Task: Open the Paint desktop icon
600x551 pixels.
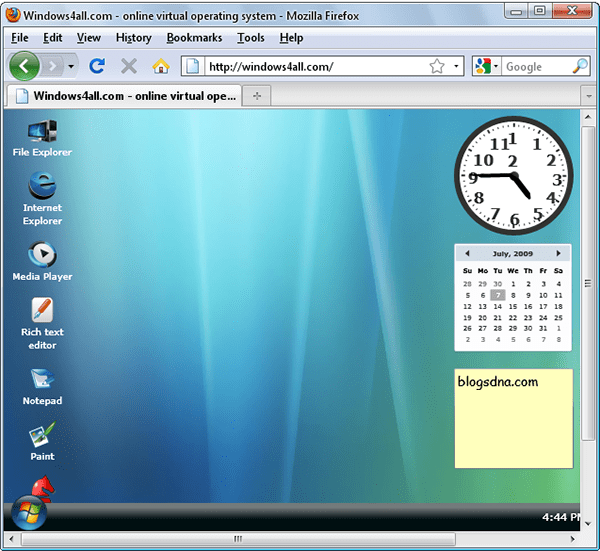Action: pyautogui.click(x=42, y=441)
